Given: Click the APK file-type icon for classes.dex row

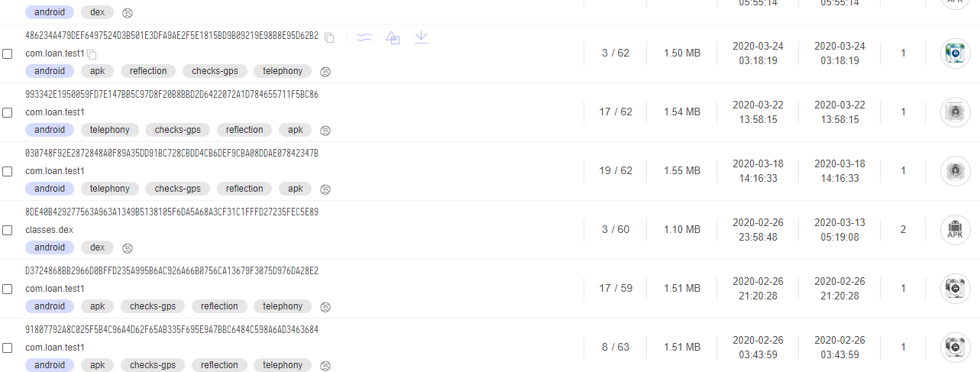Looking at the screenshot, I should [x=955, y=230].
